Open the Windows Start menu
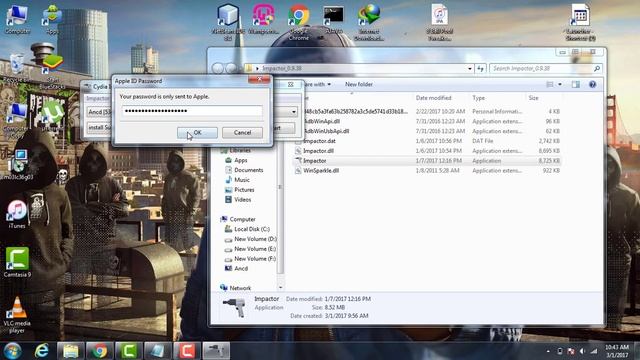Screen dimensions: 640x360 click(12, 351)
